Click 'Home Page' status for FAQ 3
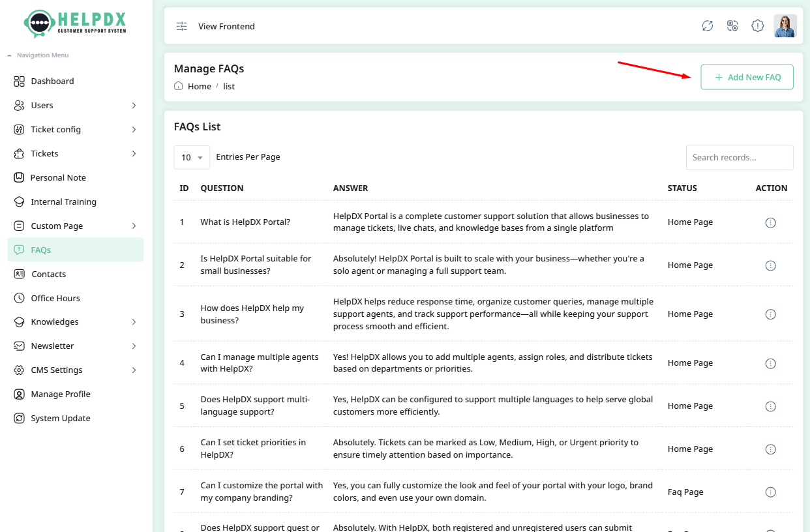This screenshot has width=810, height=532. (690, 314)
